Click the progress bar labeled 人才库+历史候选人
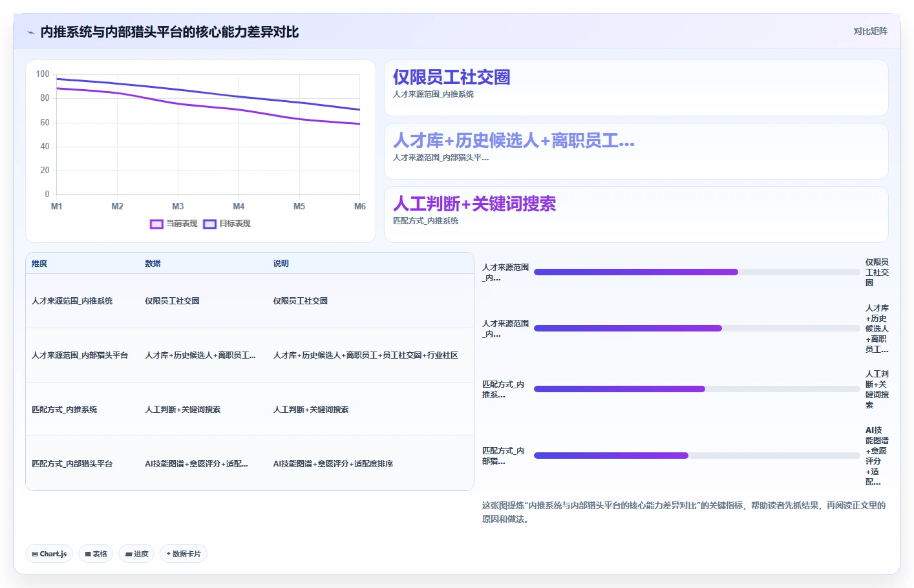The height and width of the screenshot is (588, 914). [x=697, y=328]
